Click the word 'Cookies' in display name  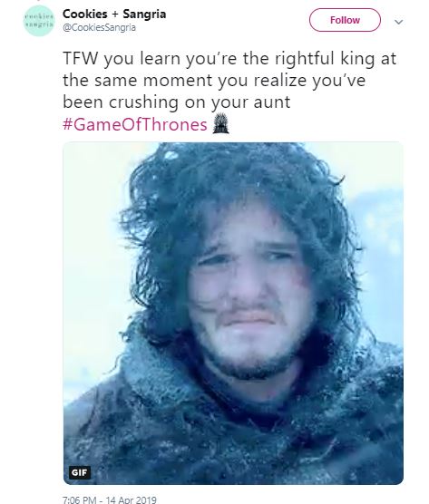click(85, 14)
